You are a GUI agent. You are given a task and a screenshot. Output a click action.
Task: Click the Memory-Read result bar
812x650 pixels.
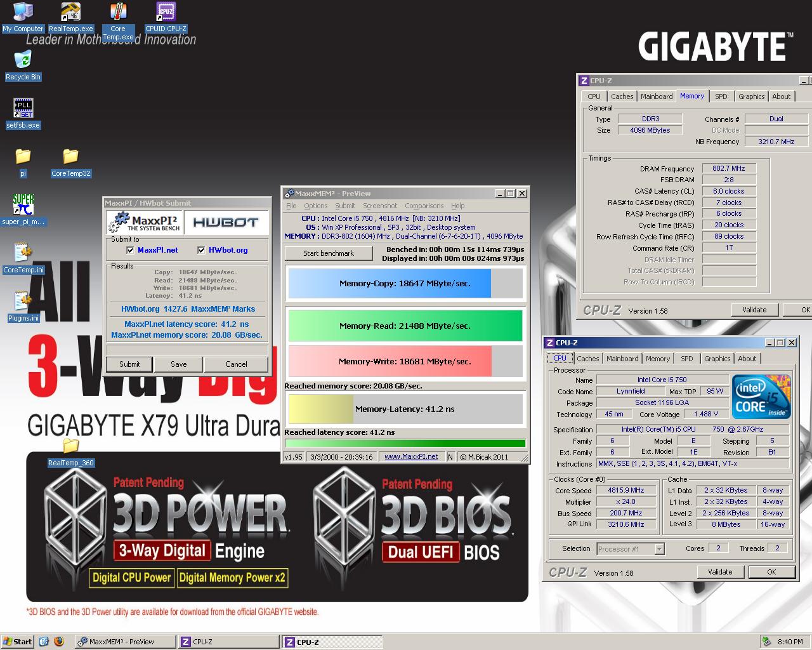click(x=405, y=326)
